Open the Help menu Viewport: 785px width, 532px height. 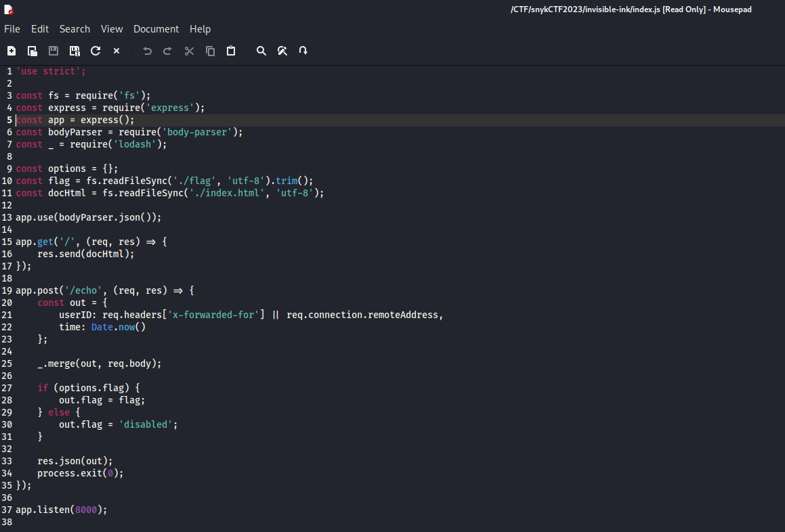point(200,29)
